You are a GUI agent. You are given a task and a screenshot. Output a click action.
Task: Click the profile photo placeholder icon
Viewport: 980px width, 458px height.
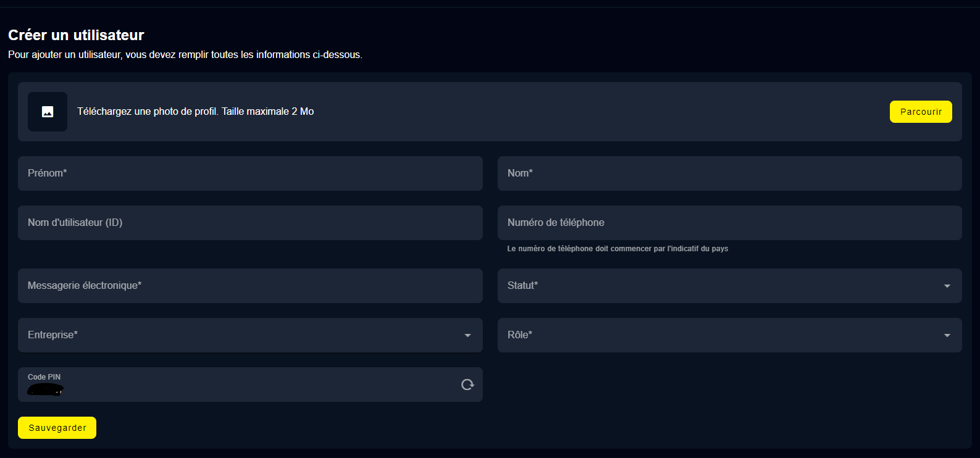tap(48, 112)
